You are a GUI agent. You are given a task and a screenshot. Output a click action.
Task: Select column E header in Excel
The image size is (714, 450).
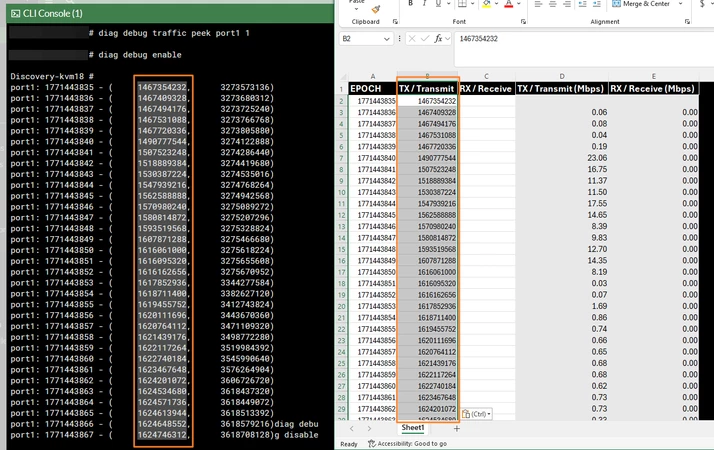click(653, 77)
